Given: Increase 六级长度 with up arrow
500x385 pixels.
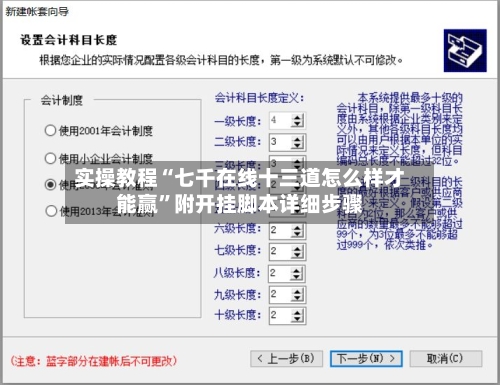Looking at the screenshot, I should pos(297,227).
